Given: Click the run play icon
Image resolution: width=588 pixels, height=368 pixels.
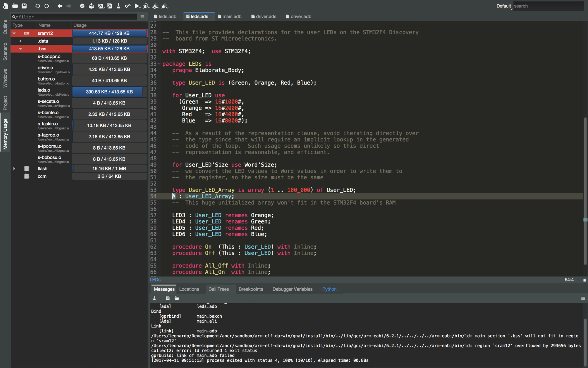Looking at the screenshot, I should (137, 6).
